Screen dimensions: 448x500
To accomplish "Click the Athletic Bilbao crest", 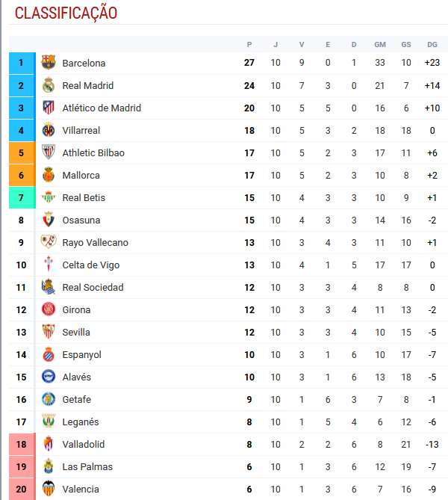I will point(49,152).
